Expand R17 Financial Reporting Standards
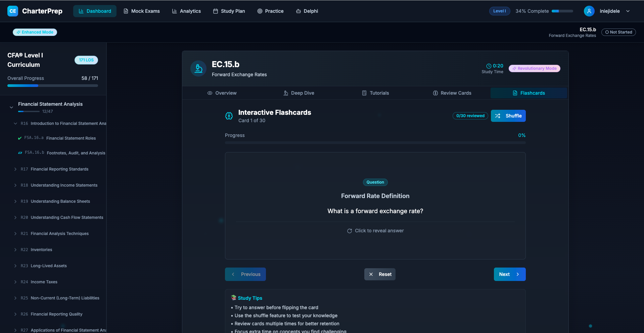The height and width of the screenshot is (333, 644). point(15,169)
